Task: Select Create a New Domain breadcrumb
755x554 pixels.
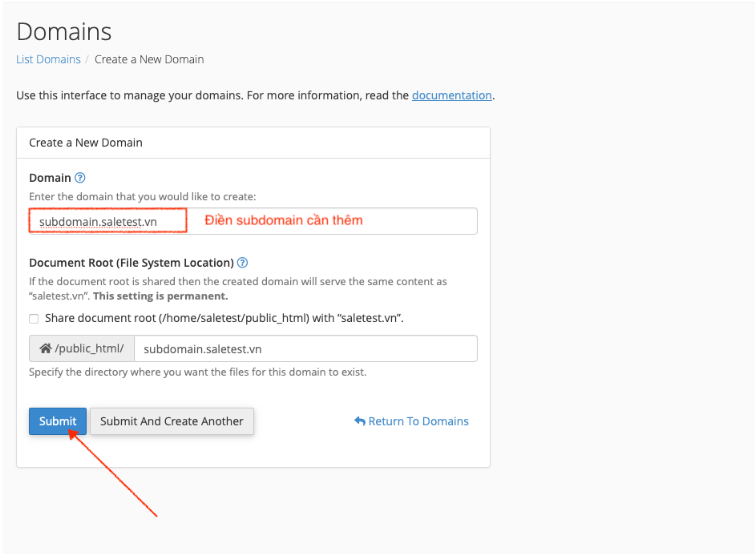Action: coord(149,59)
